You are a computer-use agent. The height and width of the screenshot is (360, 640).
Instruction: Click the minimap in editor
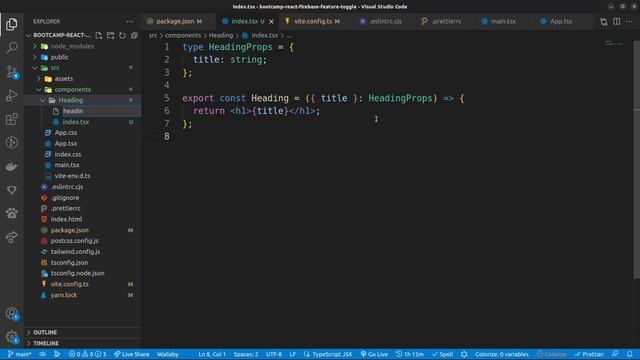613,43
